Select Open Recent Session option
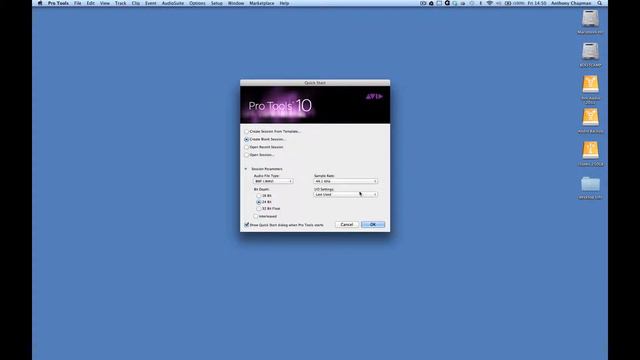This screenshot has height=360, width=640. tap(247, 147)
